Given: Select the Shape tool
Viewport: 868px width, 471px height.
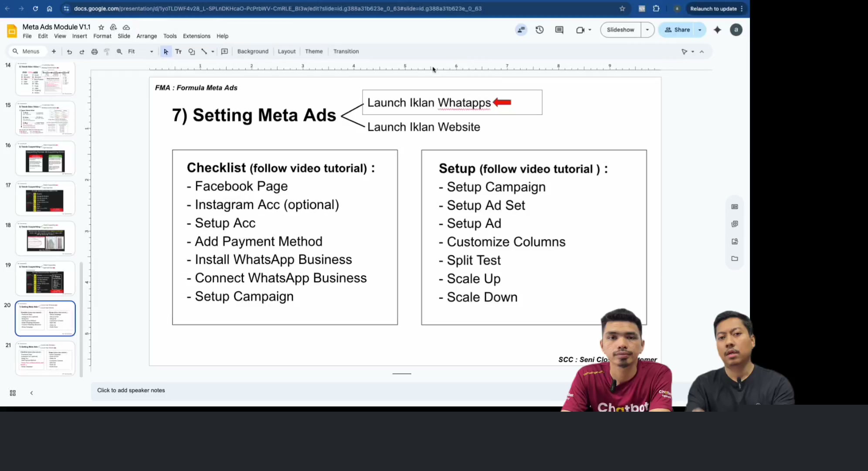Looking at the screenshot, I should (191, 51).
